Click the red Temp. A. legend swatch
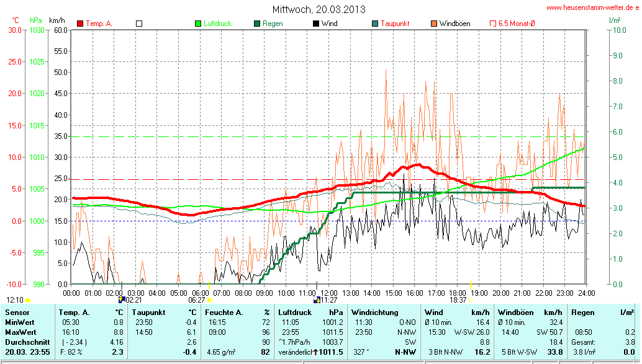The height and width of the screenshot is (364, 642). coord(80,24)
